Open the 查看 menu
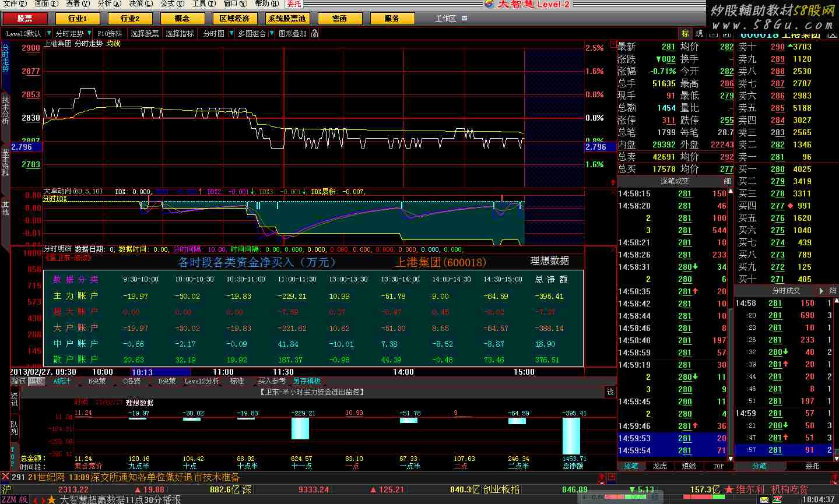Image resolution: width=839 pixels, height=504 pixels. [x=77, y=3]
